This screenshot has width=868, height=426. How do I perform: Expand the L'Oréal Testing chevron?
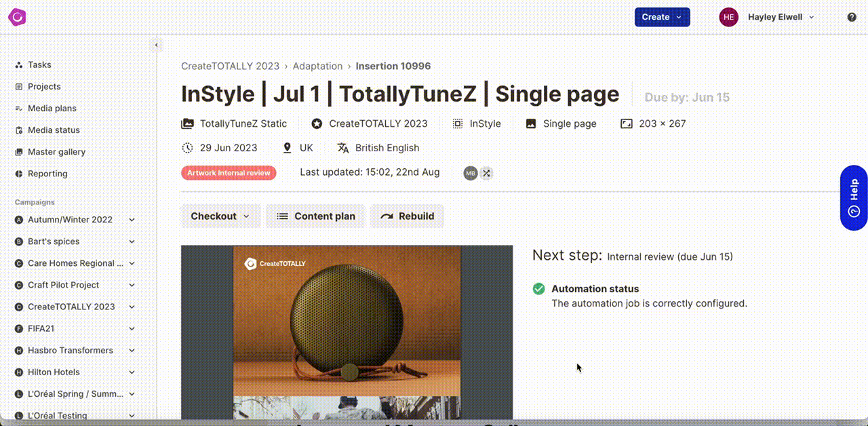tap(132, 415)
